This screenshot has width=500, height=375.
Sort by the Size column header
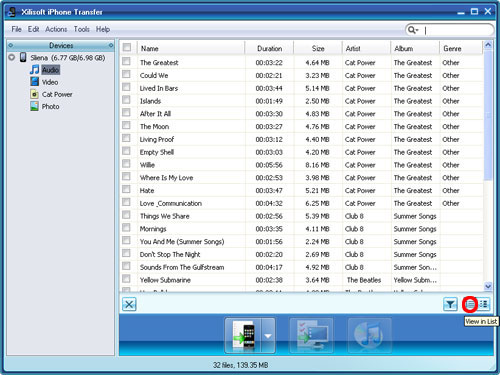pos(318,48)
